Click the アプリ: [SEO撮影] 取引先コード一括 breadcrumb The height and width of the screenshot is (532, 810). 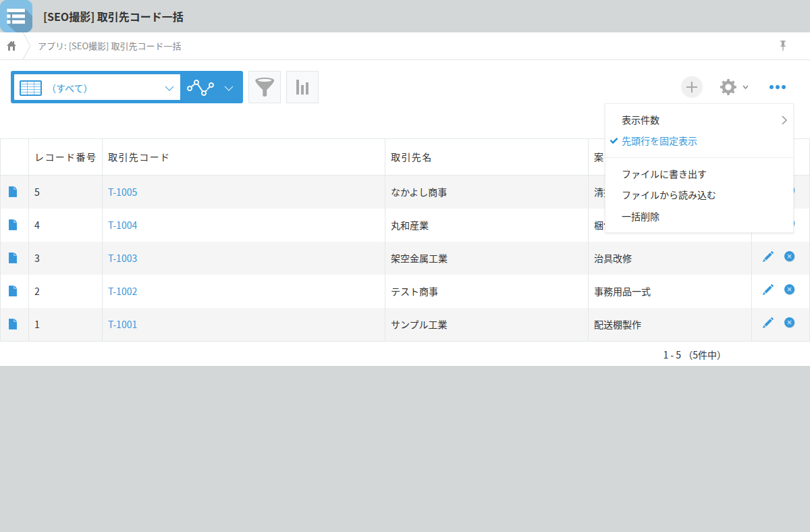pos(109,47)
